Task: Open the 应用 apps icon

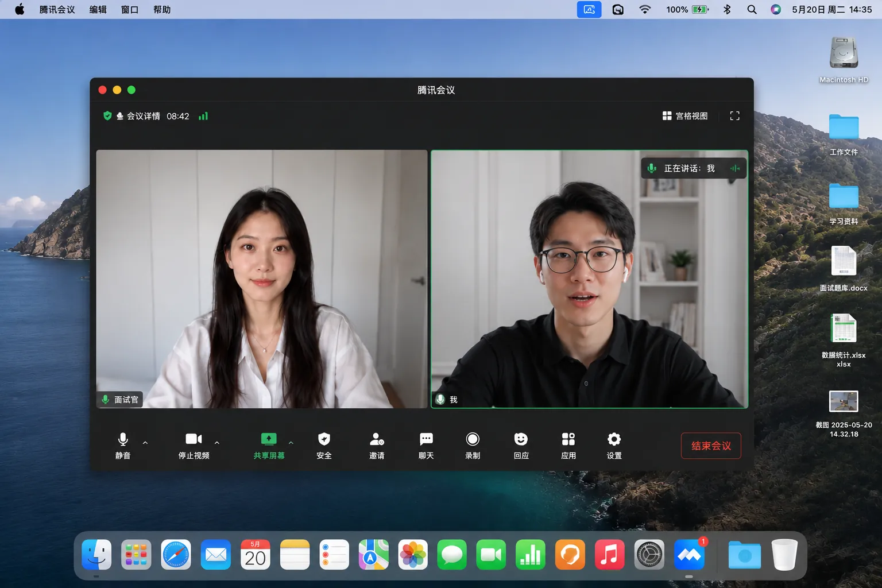Action: [568, 446]
